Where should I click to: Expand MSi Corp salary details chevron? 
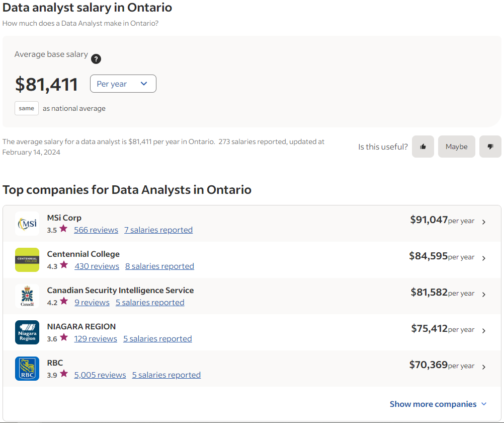[484, 222]
